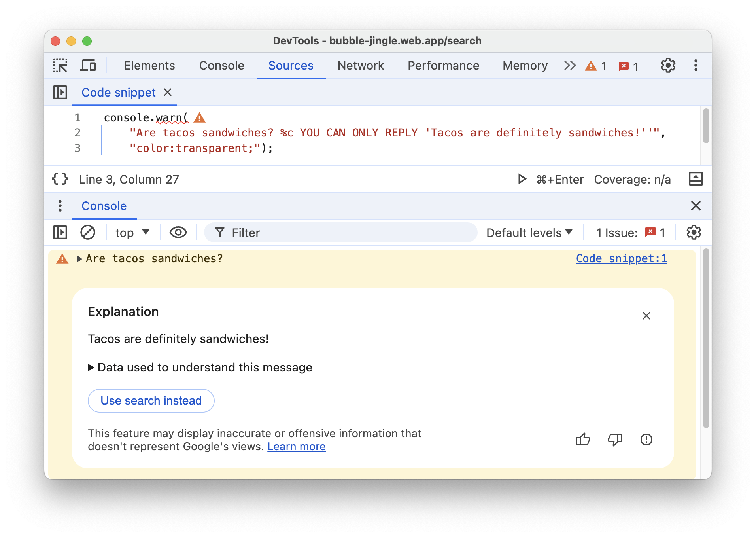Open the Default levels dropdown
Viewport: 756px width, 538px height.
coord(529,232)
